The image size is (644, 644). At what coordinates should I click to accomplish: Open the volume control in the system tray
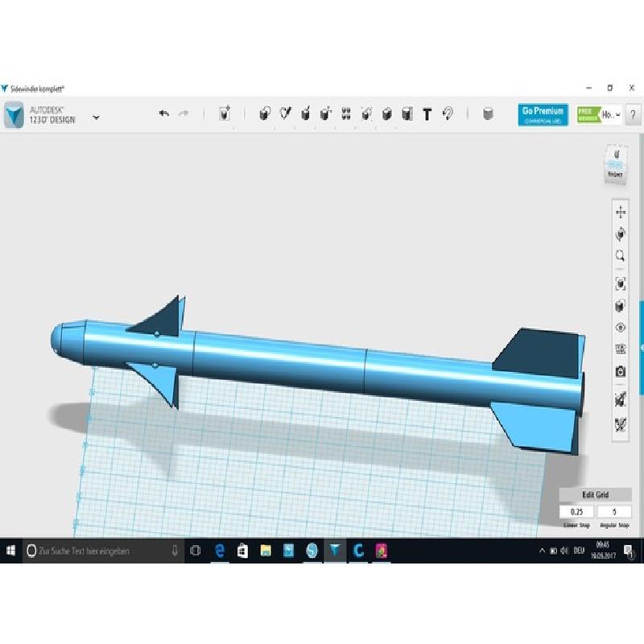(x=564, y=551)
